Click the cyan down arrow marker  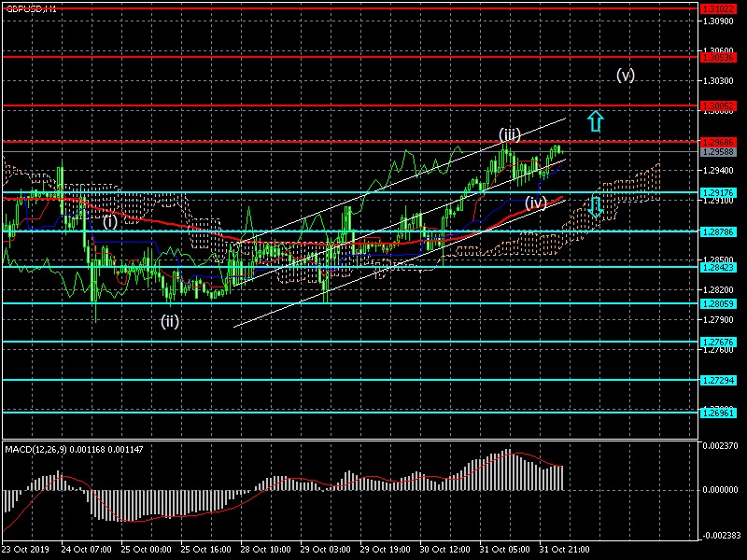pos(595,208)
